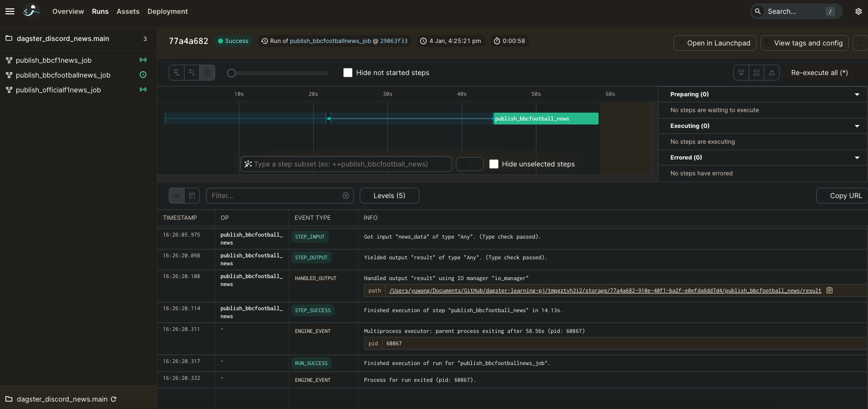Click Open in Launchpad button

tap(715, 43)
